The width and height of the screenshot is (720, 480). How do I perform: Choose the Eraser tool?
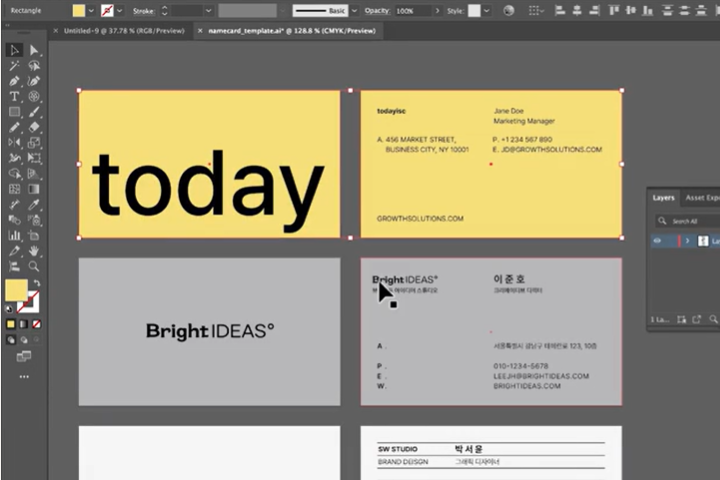pos(34,127)
